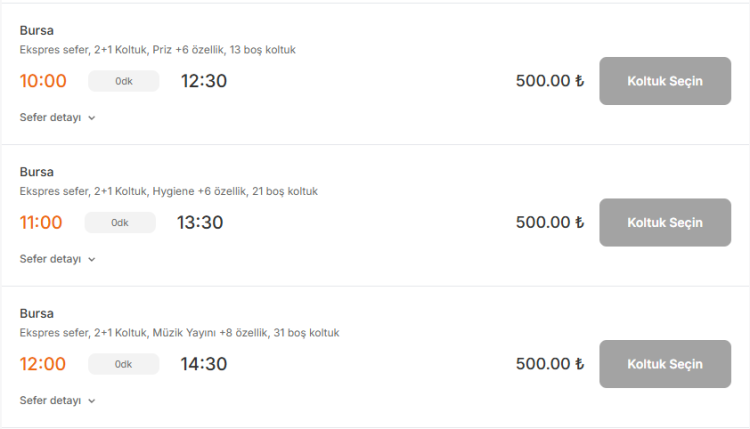Click the orange 12:00 departure time
750x429 pixels.
(x=43, y=364)
